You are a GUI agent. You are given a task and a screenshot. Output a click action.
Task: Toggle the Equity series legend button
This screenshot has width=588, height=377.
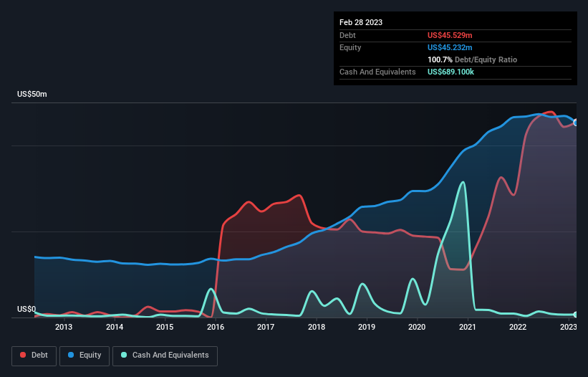pyautogui.click(x=85, y=355)
